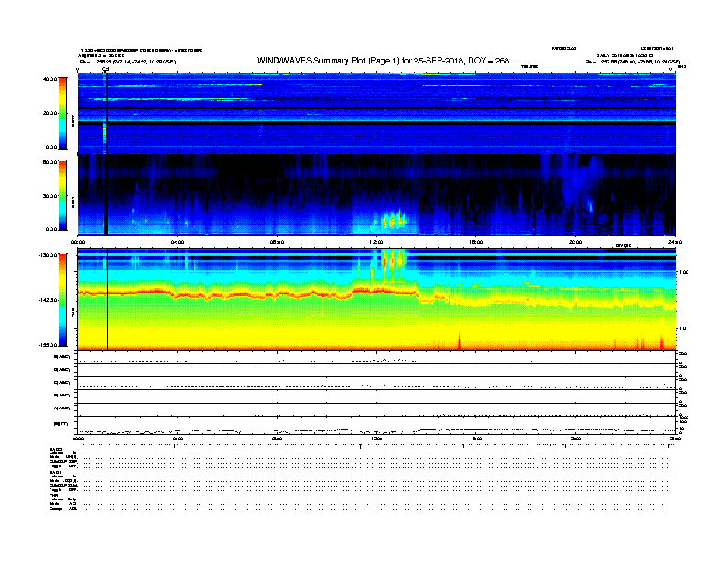Click the 04:00 tick label under RAD1 spectrogram

point(177,242)
